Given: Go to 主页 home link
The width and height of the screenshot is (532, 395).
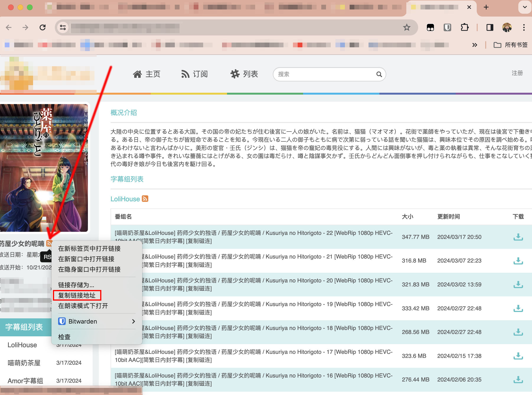Looking at the screenshot, I should point(146,74).
